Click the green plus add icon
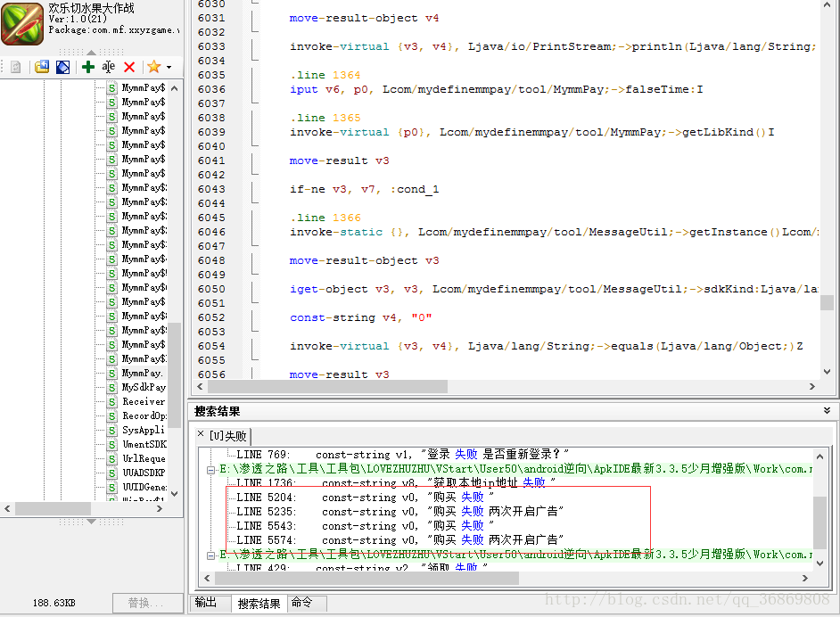 [x=88, y=67]
